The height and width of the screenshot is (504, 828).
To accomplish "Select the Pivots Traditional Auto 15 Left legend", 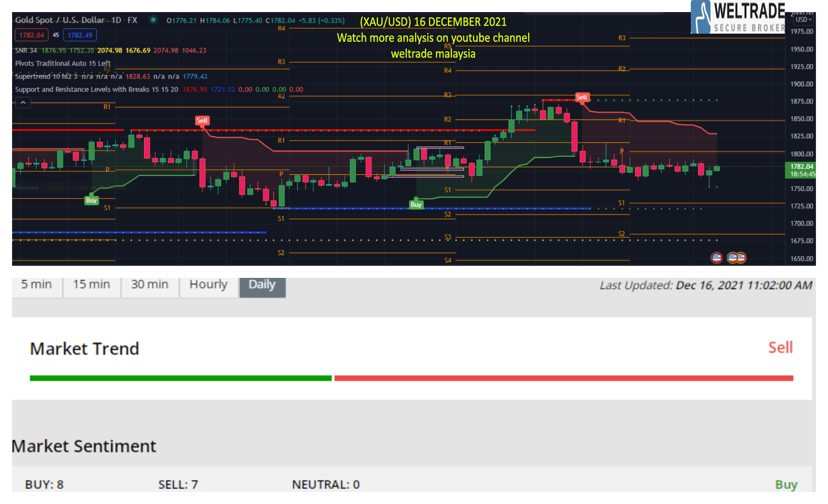I will [63, 63].
